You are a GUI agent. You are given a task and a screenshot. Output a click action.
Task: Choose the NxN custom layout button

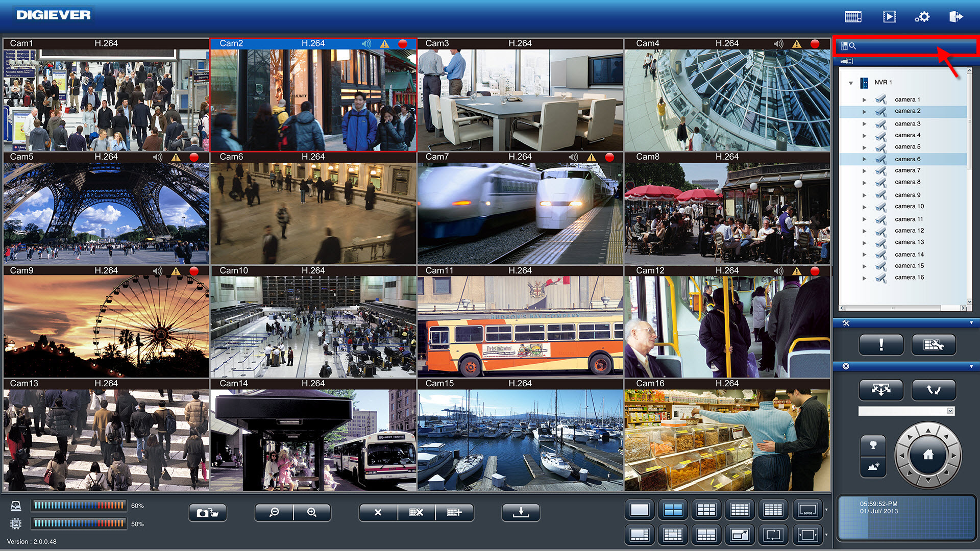[x=807, y=509]
